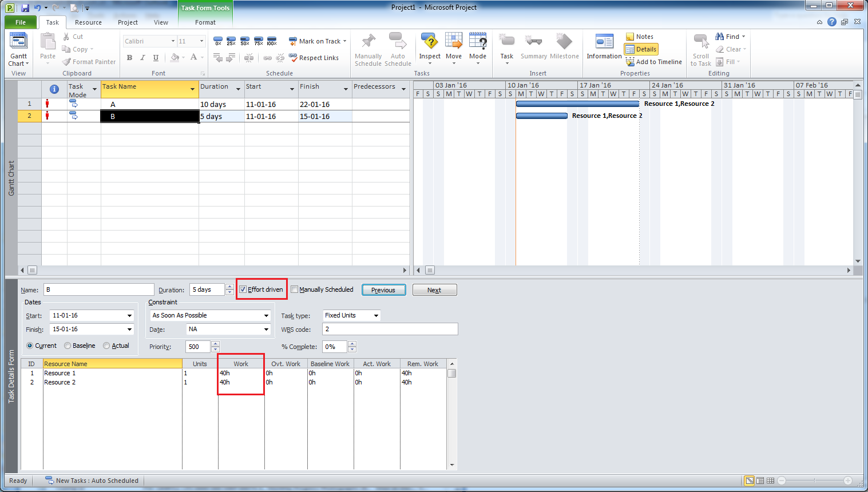The height and width of the screenshot is (492, 868).
Task: Click the WBS code input field
Action: coord(390,329)
